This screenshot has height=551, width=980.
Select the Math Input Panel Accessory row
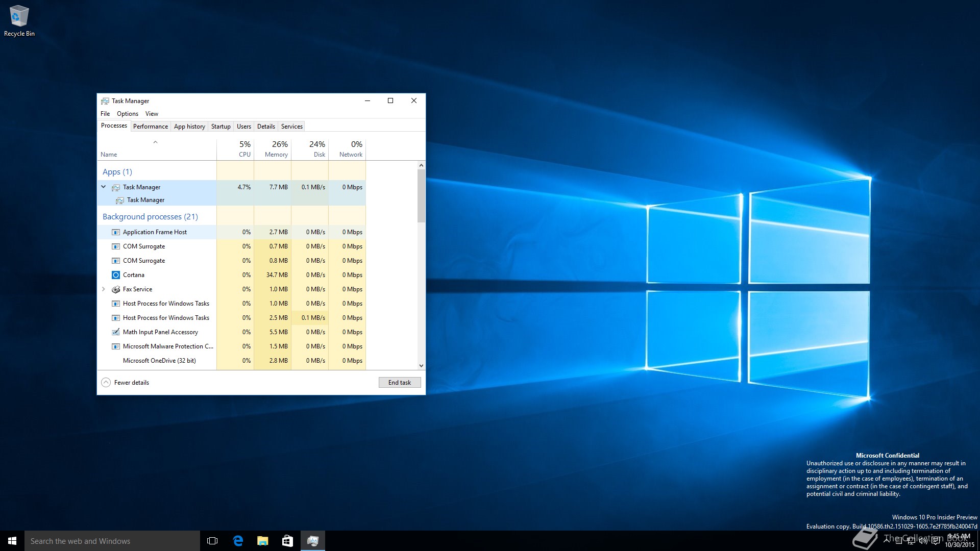(x=231, y=332)
